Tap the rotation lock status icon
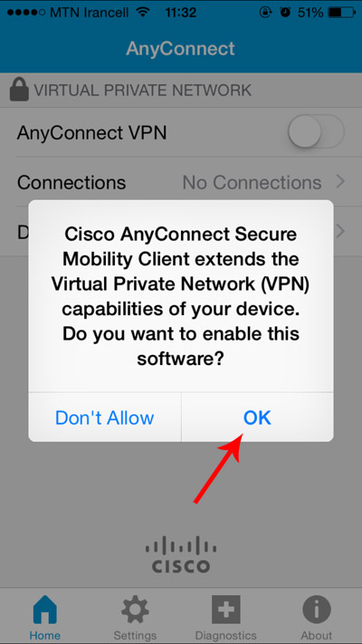The image size is (362, 644). tap(265, 13)
